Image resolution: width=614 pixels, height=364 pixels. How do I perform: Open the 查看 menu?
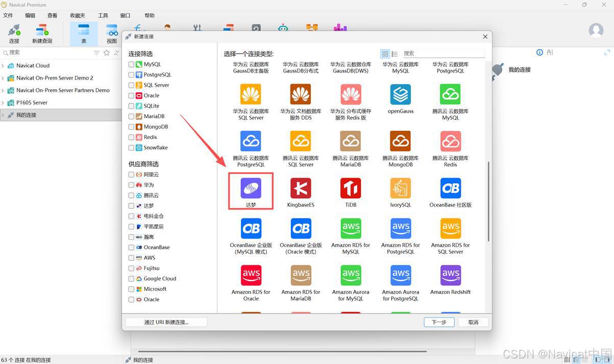point(52,16)
